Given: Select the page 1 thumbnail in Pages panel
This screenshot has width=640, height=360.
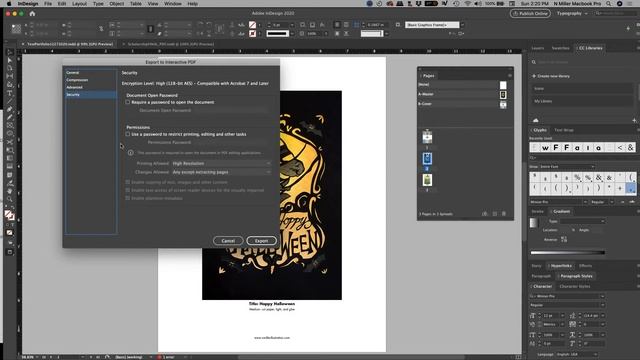Looking at the screenshot, I should click(427, 137).
